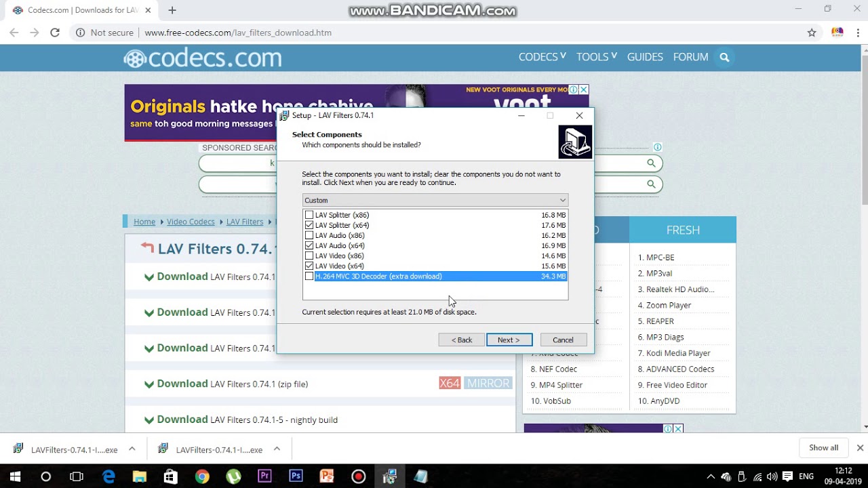The image size is (868, 488).
Task: Open PowerPoint from taskbar
Action: tap(327, 476)
